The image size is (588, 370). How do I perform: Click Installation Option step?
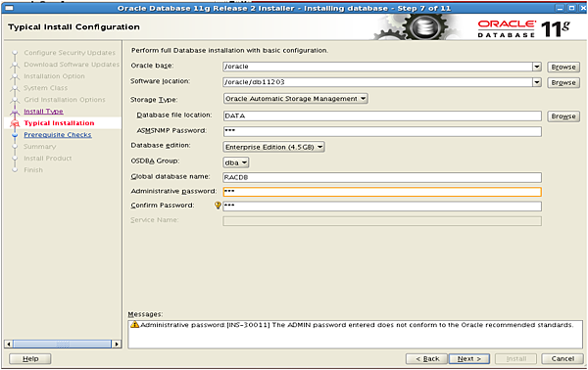[54, 76]
